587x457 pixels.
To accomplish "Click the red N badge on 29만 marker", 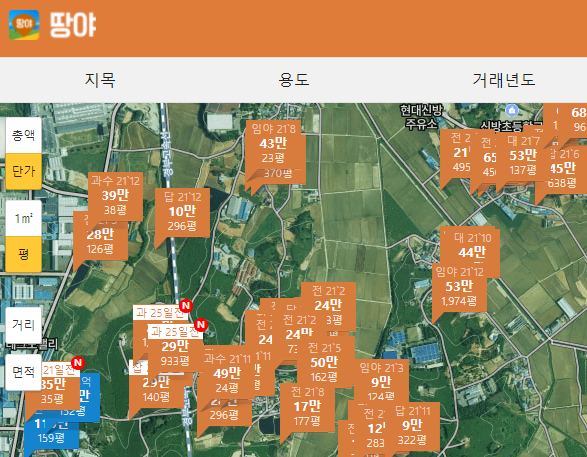I will [x=201, y=325].
